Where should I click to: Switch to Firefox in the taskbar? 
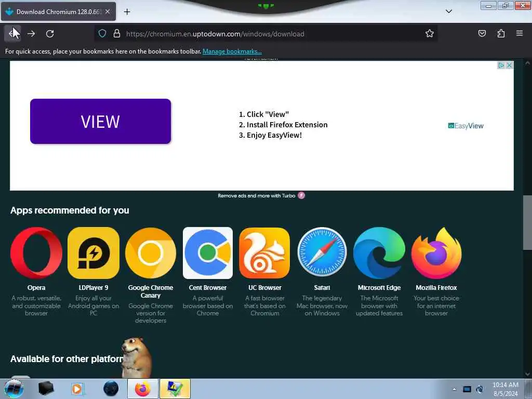tap(143, 389)
